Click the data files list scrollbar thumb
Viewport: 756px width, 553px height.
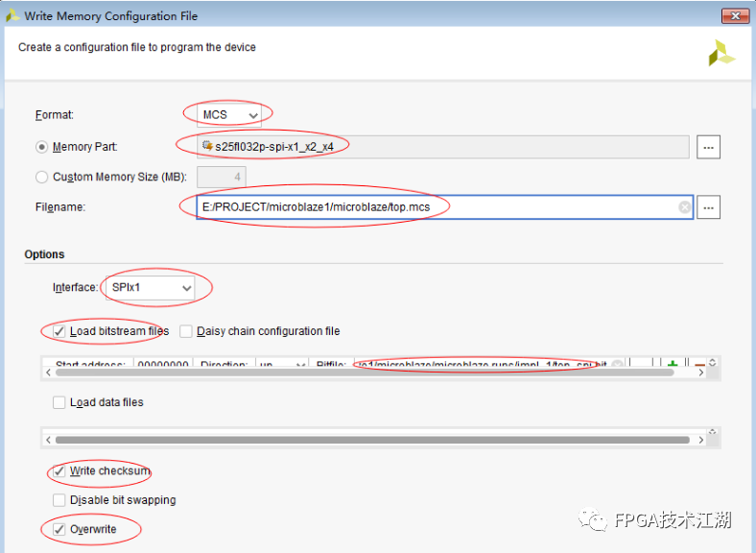[372, 440]
